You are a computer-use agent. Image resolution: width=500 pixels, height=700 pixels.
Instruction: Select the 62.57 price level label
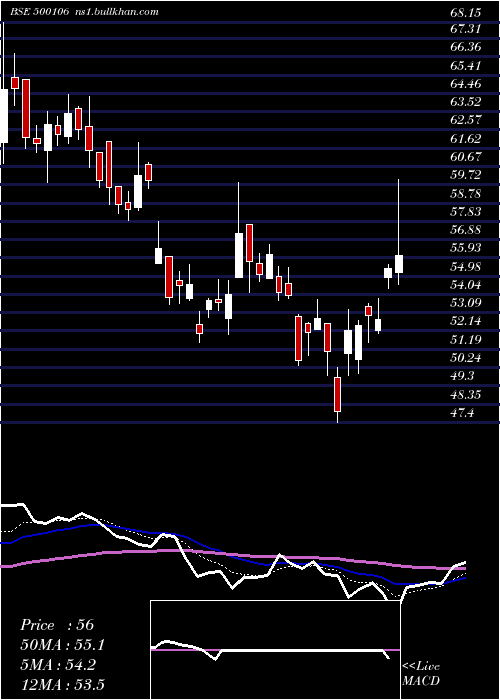[466, 120]
